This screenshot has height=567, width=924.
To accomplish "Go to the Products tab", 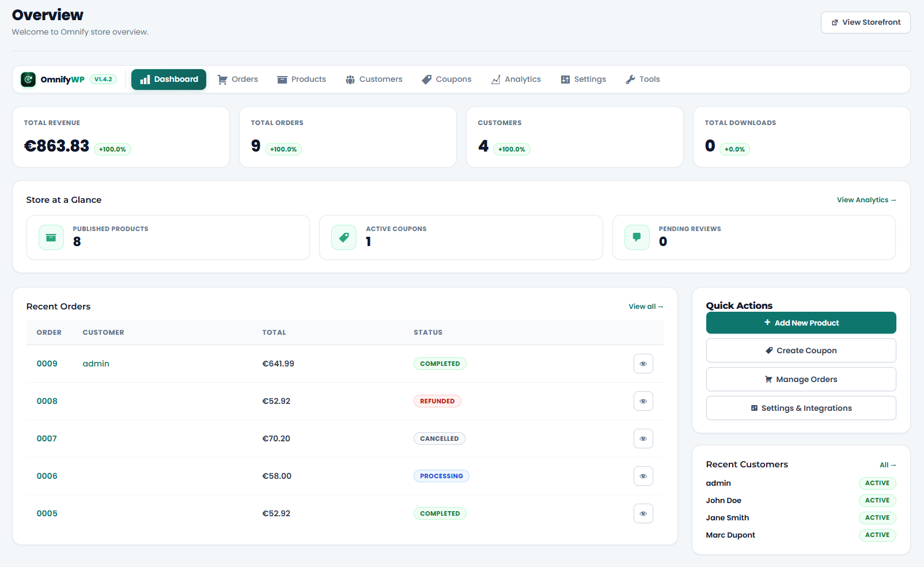I will [x=301, y=80].
